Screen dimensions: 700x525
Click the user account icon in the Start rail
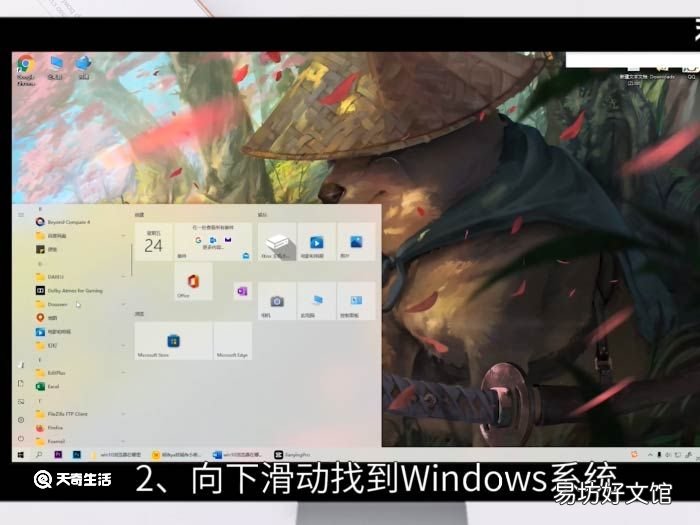point(21,365)
